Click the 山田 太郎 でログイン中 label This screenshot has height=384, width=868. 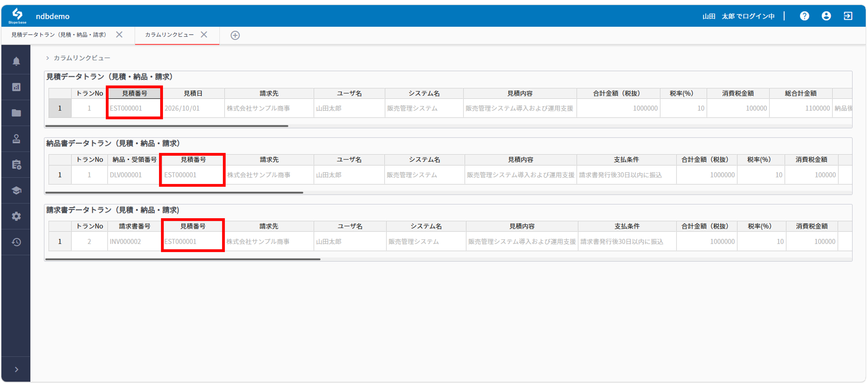[738, 16]
